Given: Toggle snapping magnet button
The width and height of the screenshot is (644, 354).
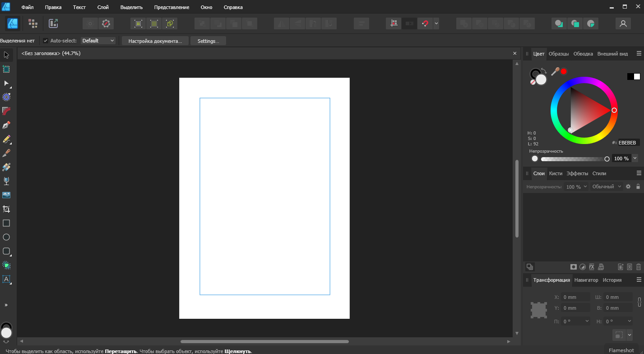Looking at the screenshot, I should point(425,23).
